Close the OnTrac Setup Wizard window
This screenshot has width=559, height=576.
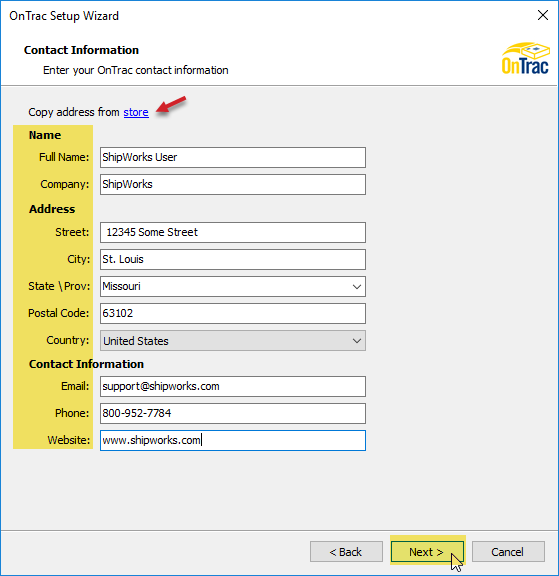point(542,15)
